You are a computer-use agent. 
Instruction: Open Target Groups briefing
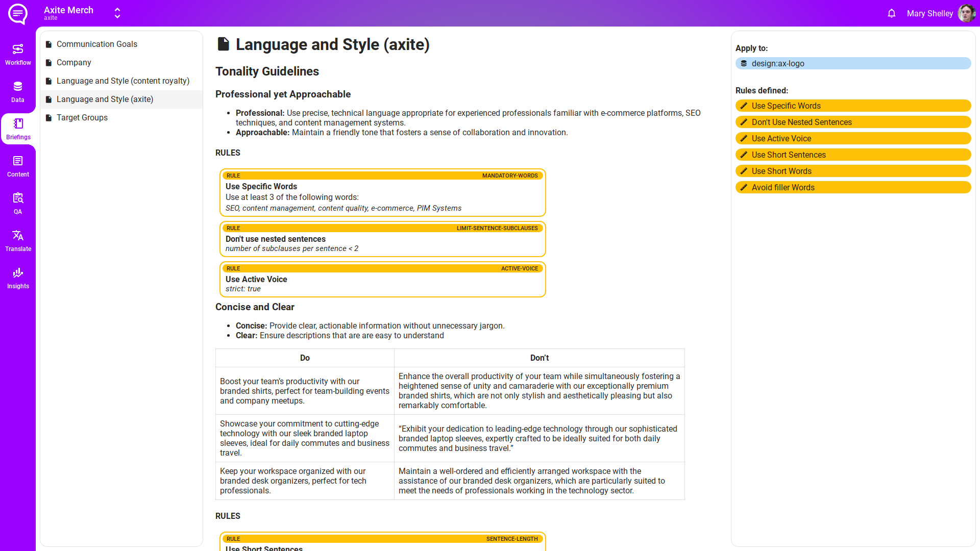click(82, 118)
